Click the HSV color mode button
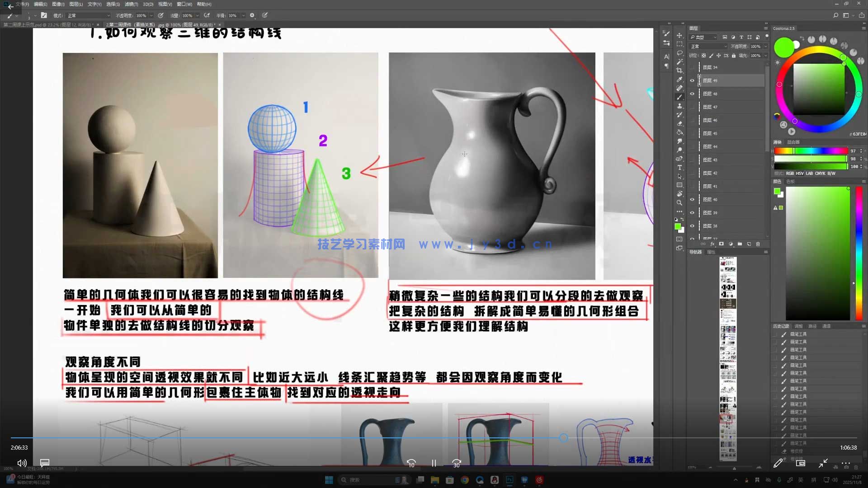This screenshot has height=488, width=868. click(x=800, y=174)
